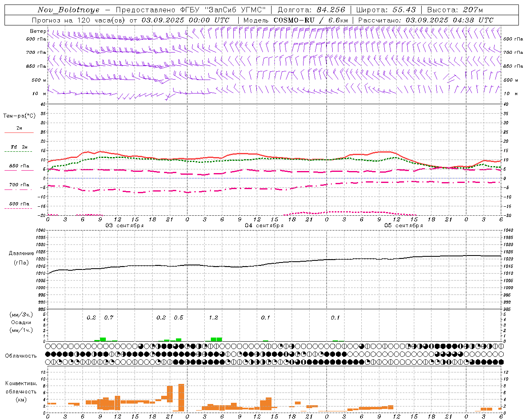Click the "05 сентября" date label

(404, 226)
